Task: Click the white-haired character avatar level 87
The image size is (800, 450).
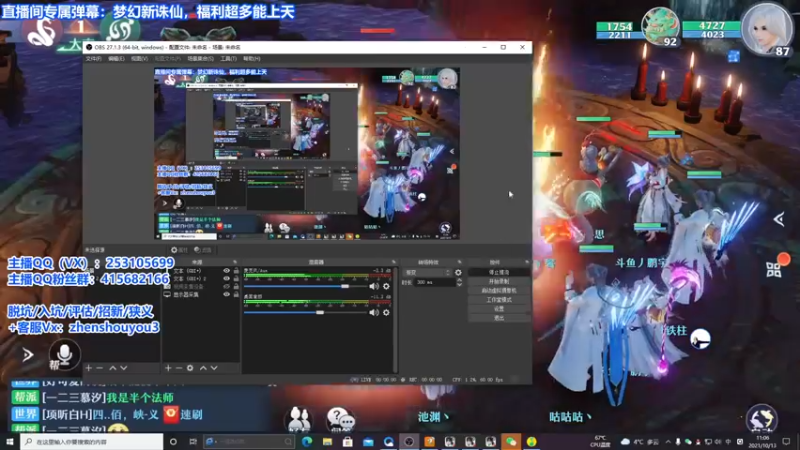Action: tap(767, 29)
